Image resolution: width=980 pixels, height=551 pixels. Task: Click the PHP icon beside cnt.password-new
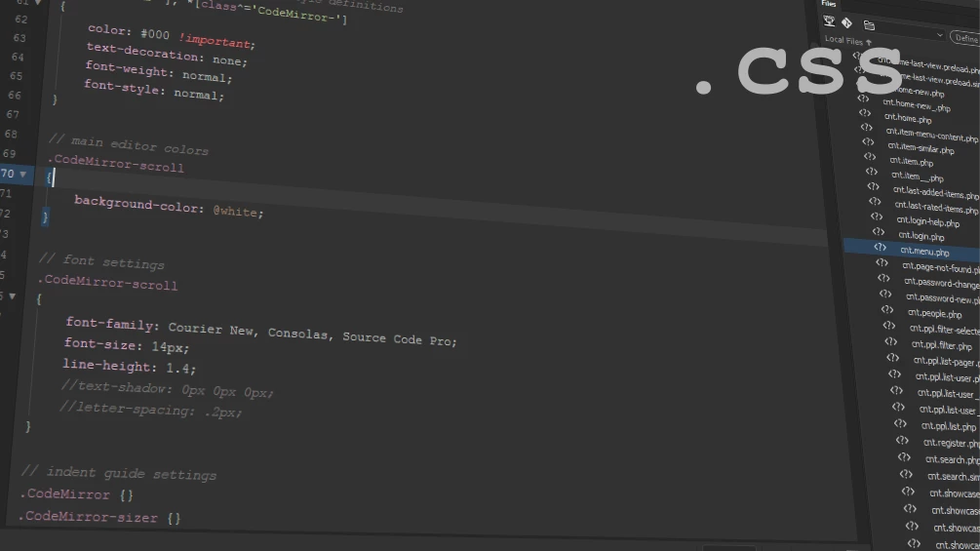885,294
